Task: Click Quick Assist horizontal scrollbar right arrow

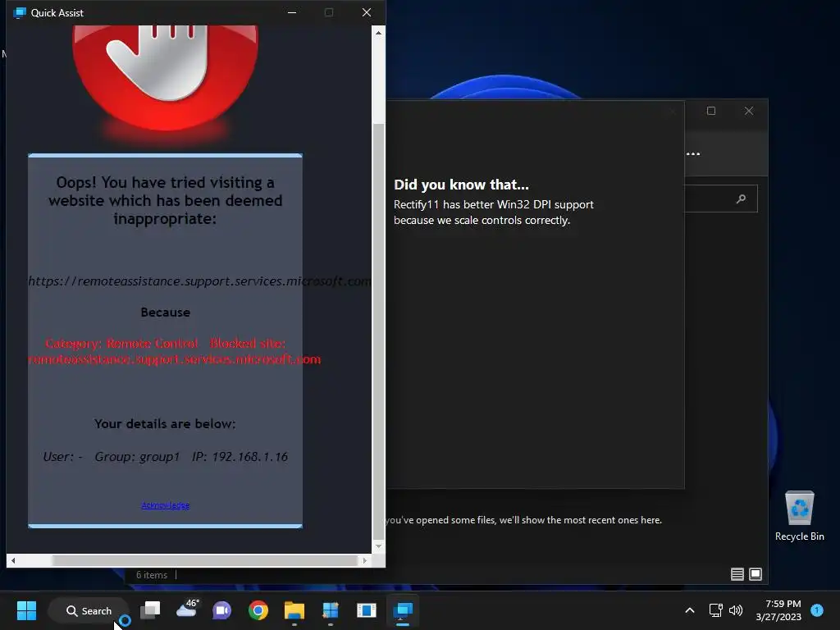Action: [x=365, y=560]
